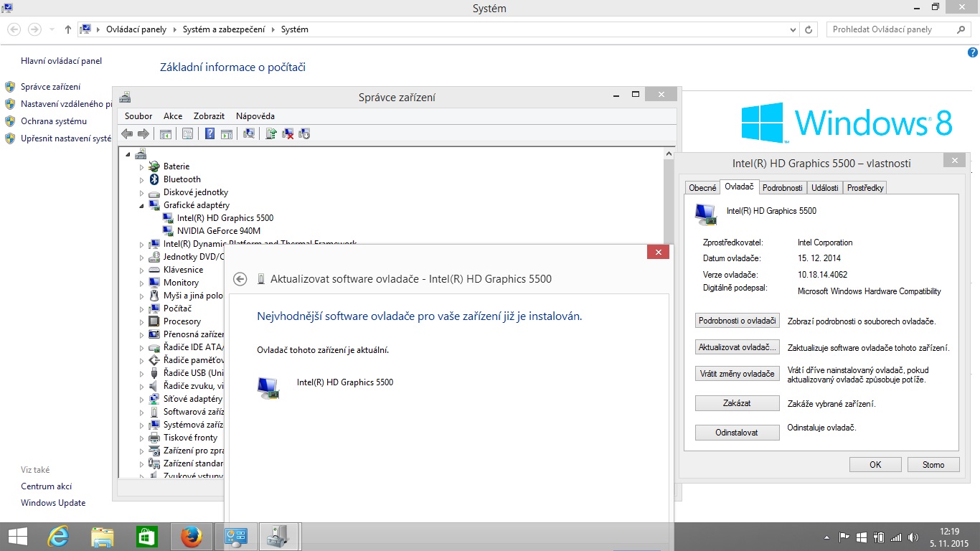Click the Zakázat button
The width and height of the screenshot is (980, 551).
[x=737, y=403]
